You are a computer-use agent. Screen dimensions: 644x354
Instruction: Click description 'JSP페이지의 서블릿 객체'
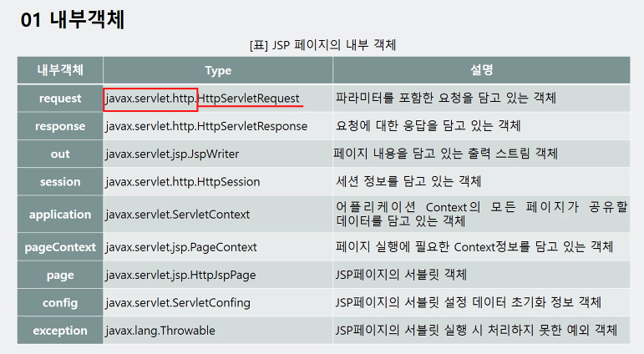401,274
